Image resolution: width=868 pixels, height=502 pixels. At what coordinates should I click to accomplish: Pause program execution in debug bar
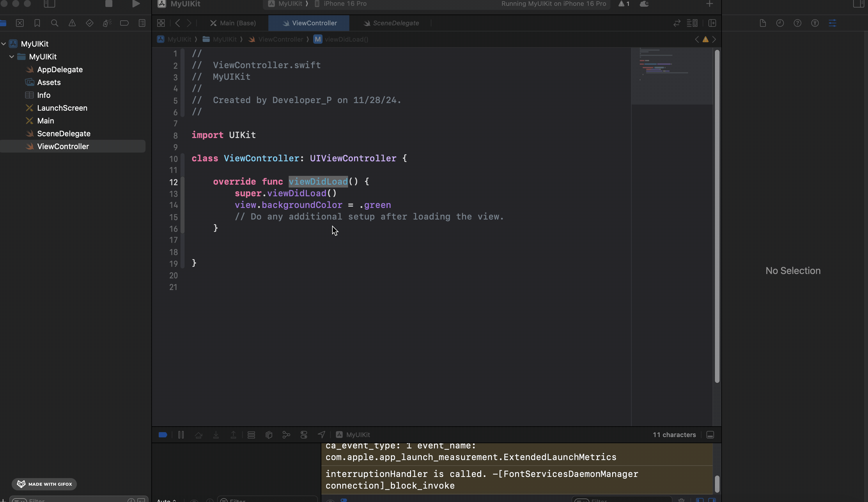[x=181, y=435]
